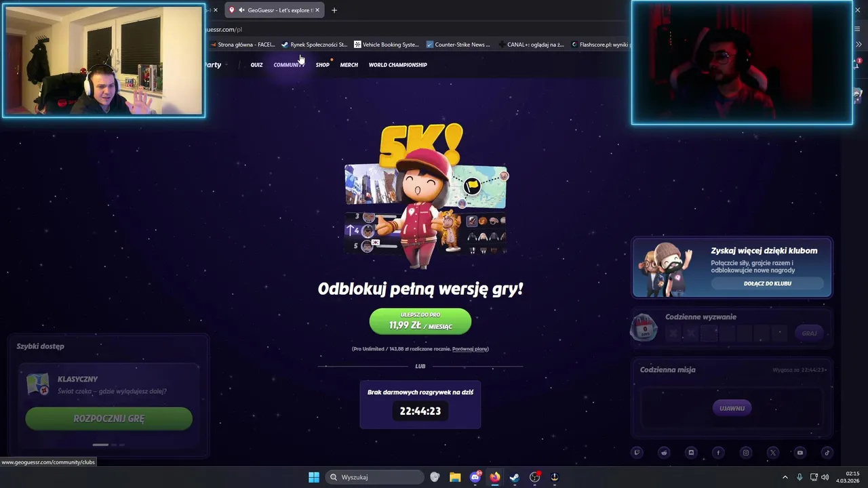This screenshot has height=488, width=868.
Task: Open Counter-Strike News bookmark
Action: 458,45
